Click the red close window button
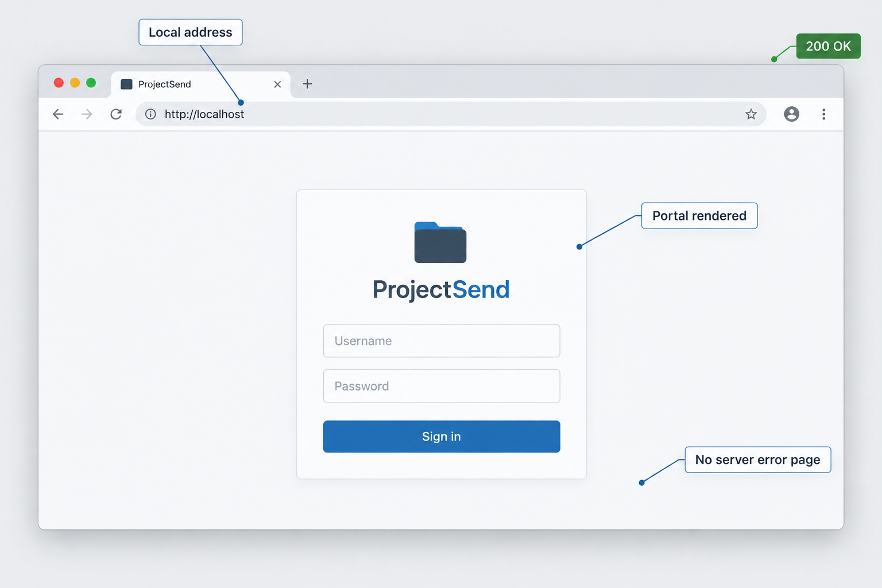 pos(59,83)
